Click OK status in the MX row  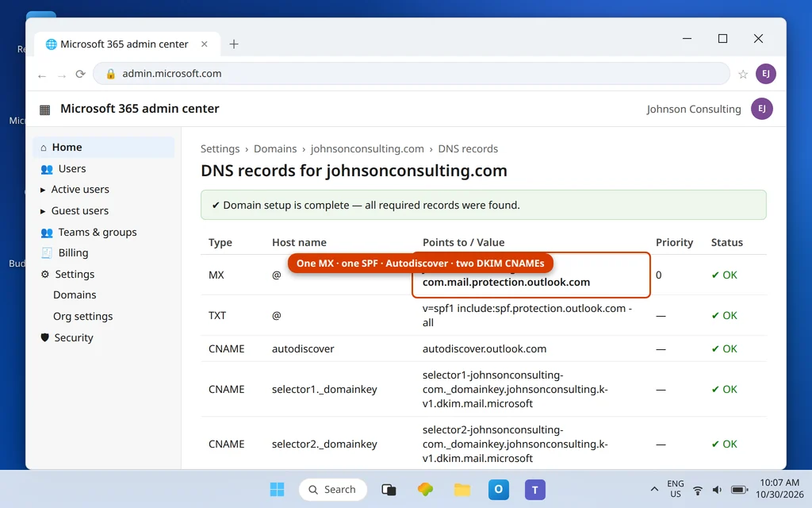(724, 275)
